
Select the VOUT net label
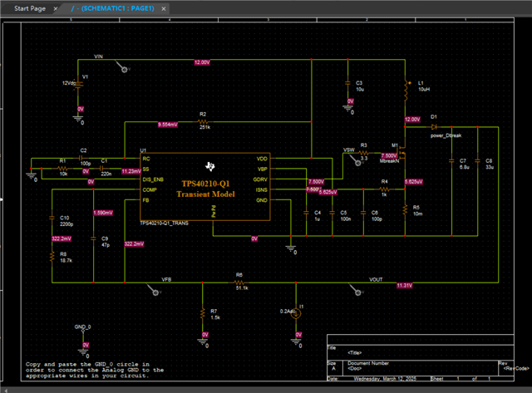pos(376,280)
